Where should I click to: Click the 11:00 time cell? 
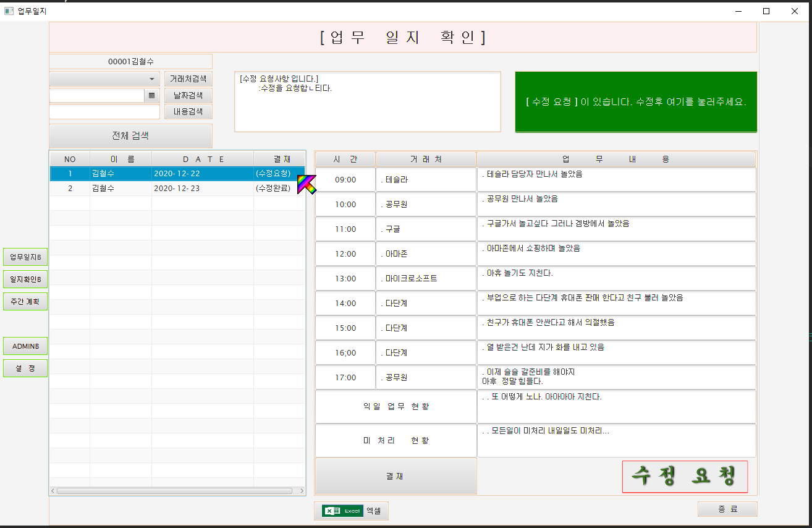345,229
